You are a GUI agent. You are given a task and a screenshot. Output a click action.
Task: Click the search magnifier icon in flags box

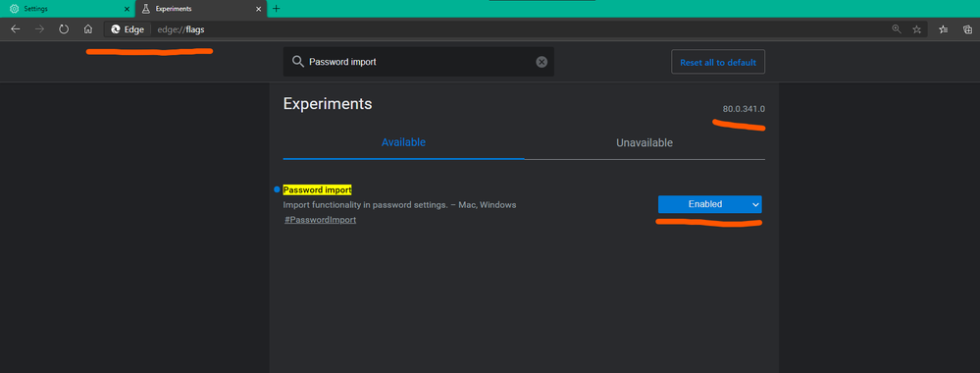point(297,62)
